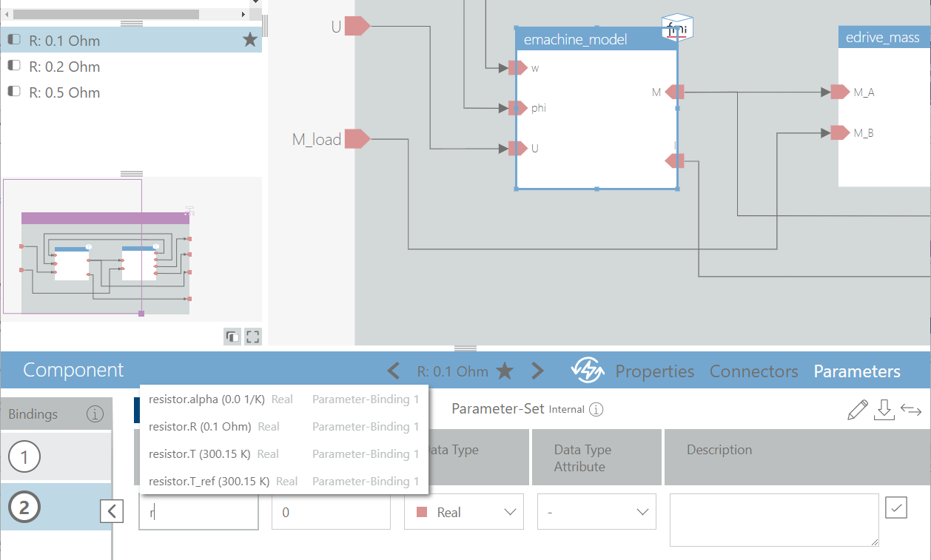The height and width of the screenshot is (560, 931).
Task: Click the info icon next to Parameter-Set Internal
Action: coord(596,409)
